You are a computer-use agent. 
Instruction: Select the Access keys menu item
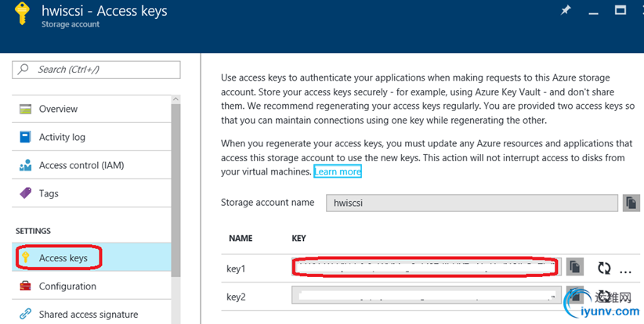(63, 257)
